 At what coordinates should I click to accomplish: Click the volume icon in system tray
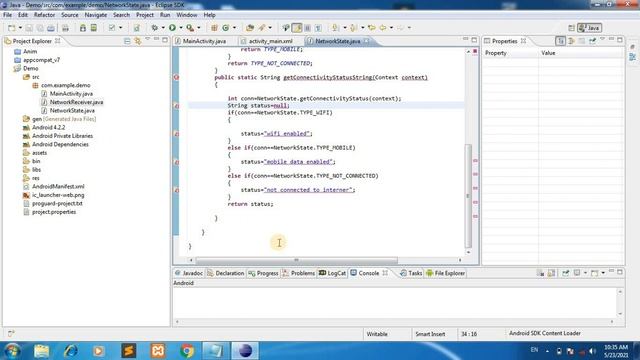[x=592, y=351]
